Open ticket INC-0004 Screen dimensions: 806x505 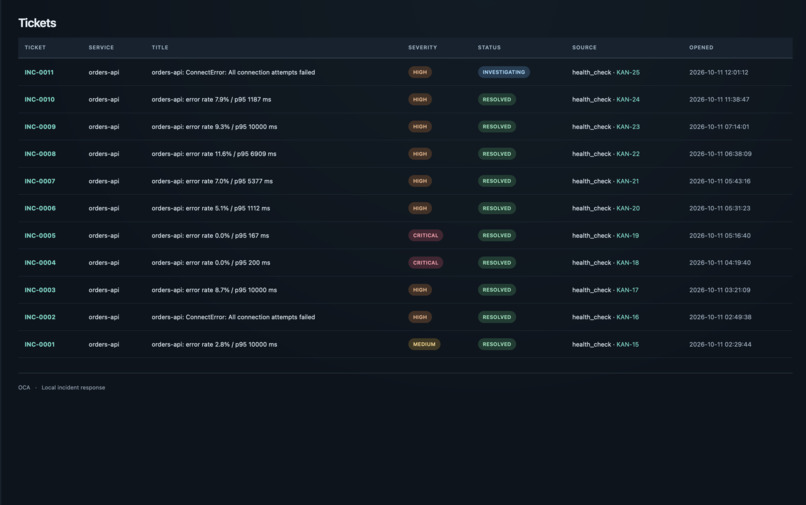[x=40, y=263]
